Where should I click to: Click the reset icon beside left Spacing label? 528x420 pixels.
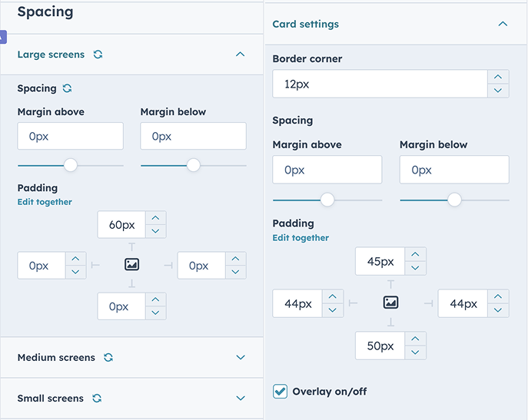pos(68,88)
